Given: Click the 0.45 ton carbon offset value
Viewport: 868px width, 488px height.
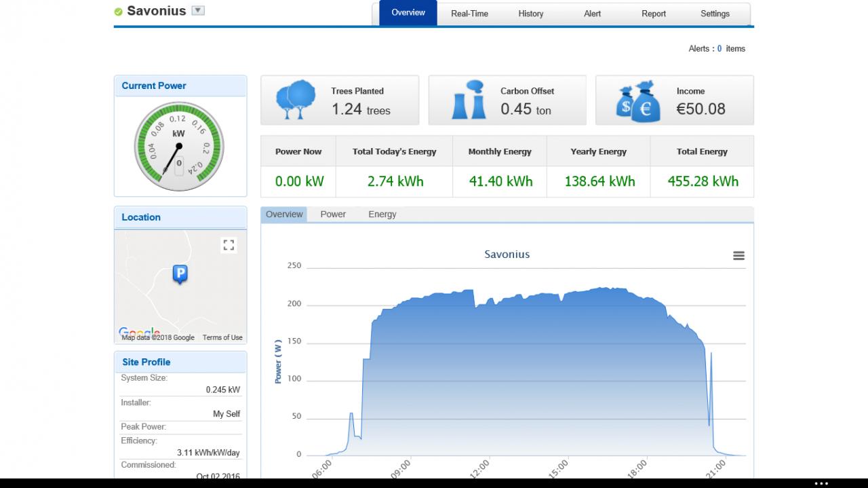Looking at the screenshot, I should [526, 109].
